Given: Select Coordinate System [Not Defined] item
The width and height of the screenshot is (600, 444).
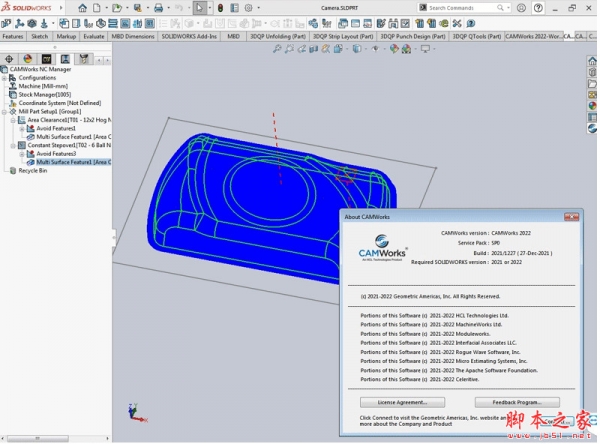Looking at the screenshot, I should (x=60, y=103).
